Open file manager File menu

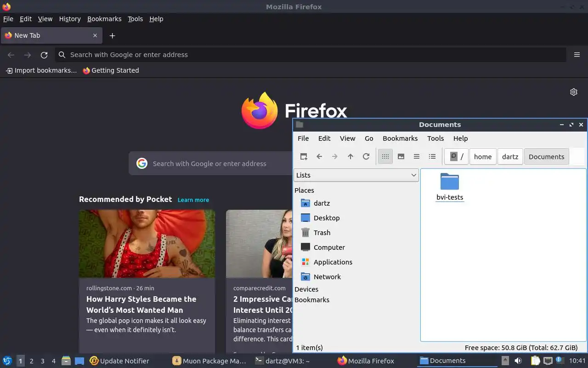click(x=303, y=138)
